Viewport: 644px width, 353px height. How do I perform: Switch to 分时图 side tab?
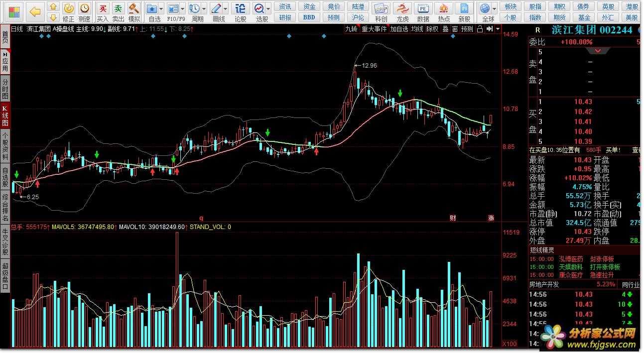click(5, 88)
